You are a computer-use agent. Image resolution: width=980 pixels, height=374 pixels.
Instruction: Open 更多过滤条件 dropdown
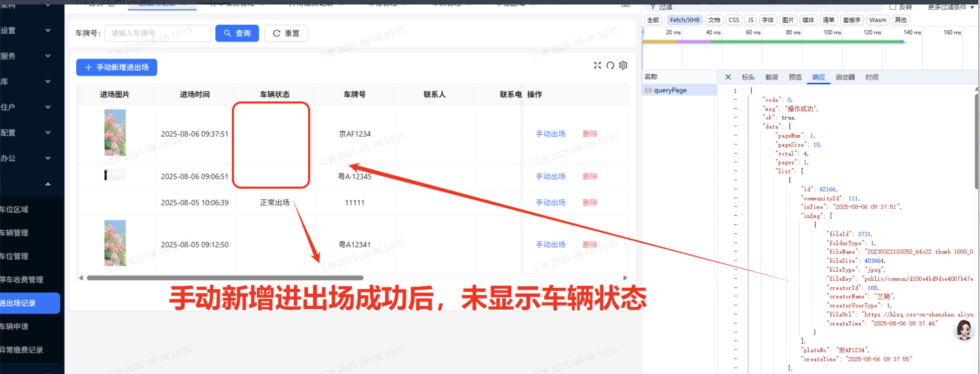951,7
